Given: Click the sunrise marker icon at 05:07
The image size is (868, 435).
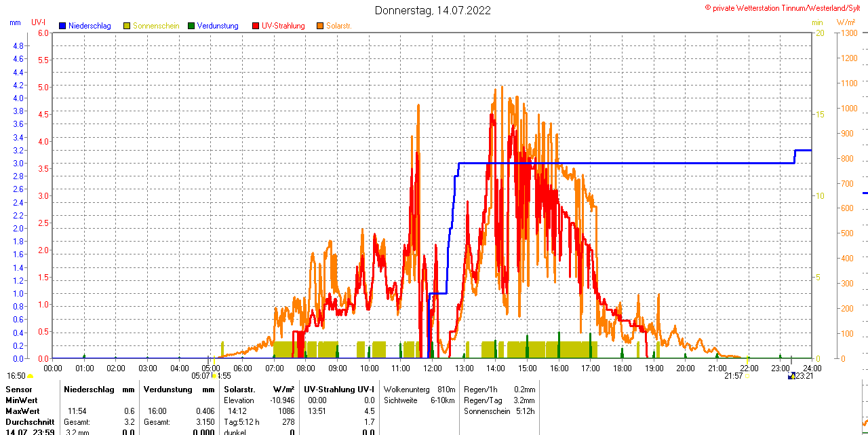Looking at the screenshot, I should pyautogui.click(x=215, y=375).
